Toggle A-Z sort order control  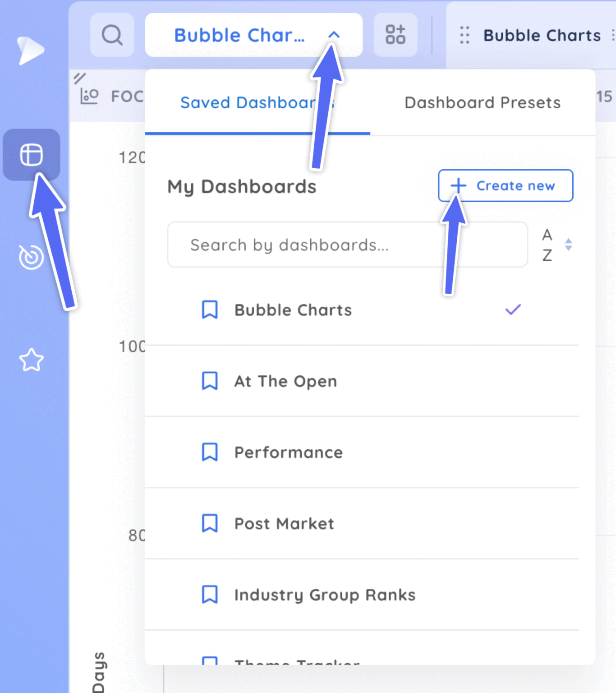click(547, 245)
